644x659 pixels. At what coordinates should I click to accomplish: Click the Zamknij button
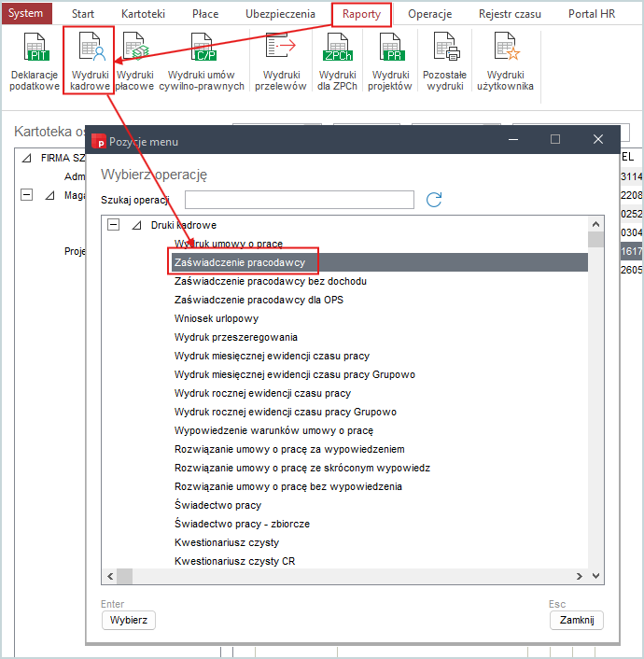(x=577, y=620)
